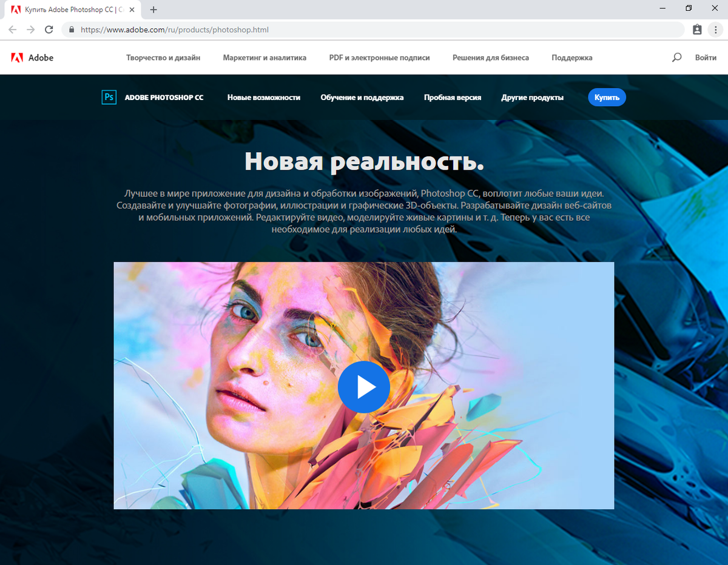This screenshot has height=565, width=728.
Task: Open Пробная версия link
Action: pos(453,98)
